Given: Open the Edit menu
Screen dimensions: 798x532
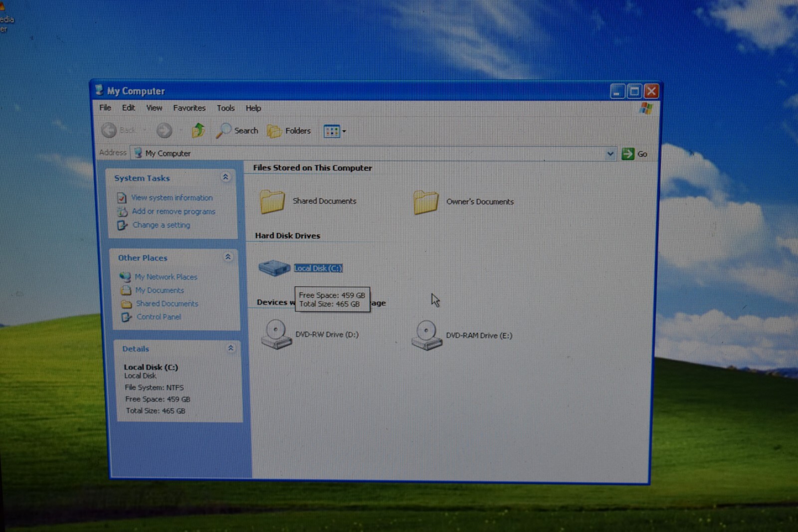Looking at the screenshot, I should [x=128, y=108].
